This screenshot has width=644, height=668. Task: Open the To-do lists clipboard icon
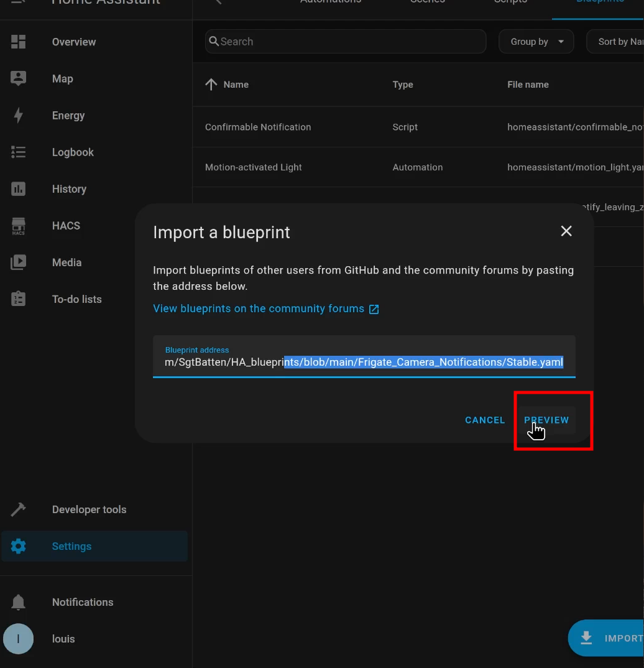18,299
